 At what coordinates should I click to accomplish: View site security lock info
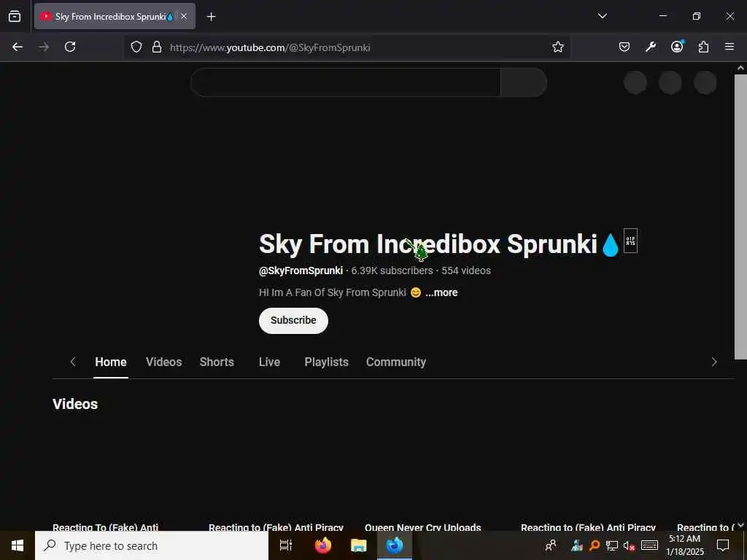(x=157, y=47)
